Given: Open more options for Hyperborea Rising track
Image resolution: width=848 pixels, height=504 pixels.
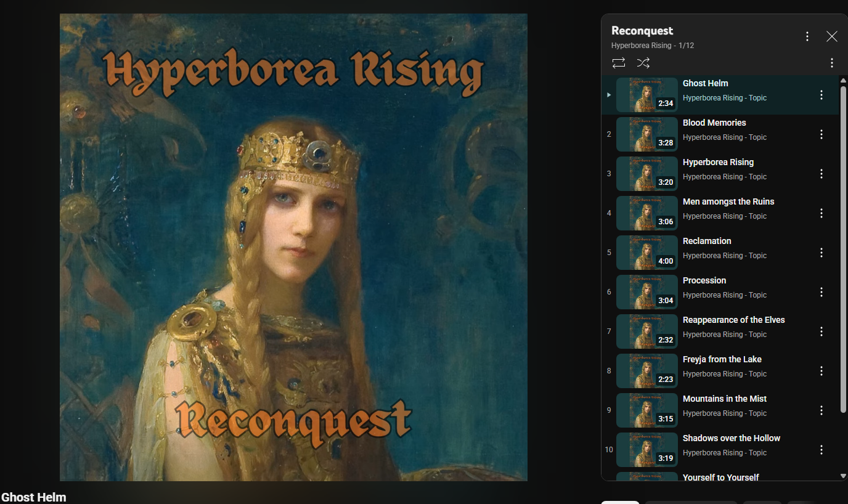Looking at the screenshot, I should tap(821, 174).
